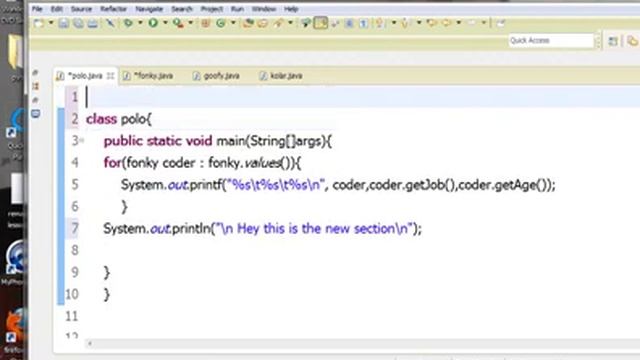Open the sidebar view icon resembling a screen

point(36,114)
